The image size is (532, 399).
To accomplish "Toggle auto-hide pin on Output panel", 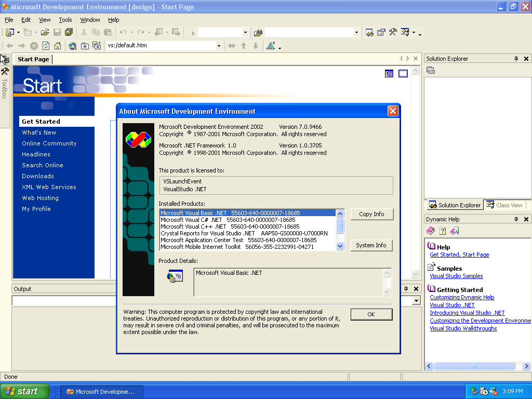I will click(406, 289).
